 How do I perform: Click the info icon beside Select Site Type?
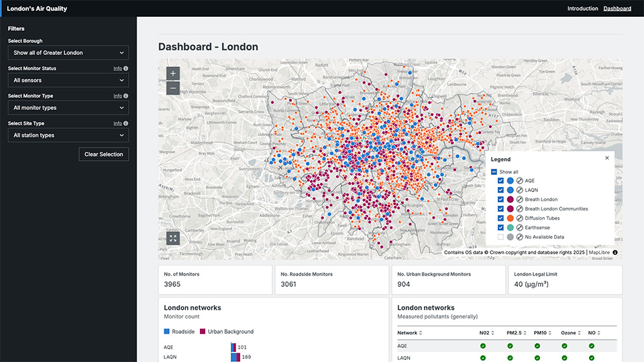(x=125, y=123)
